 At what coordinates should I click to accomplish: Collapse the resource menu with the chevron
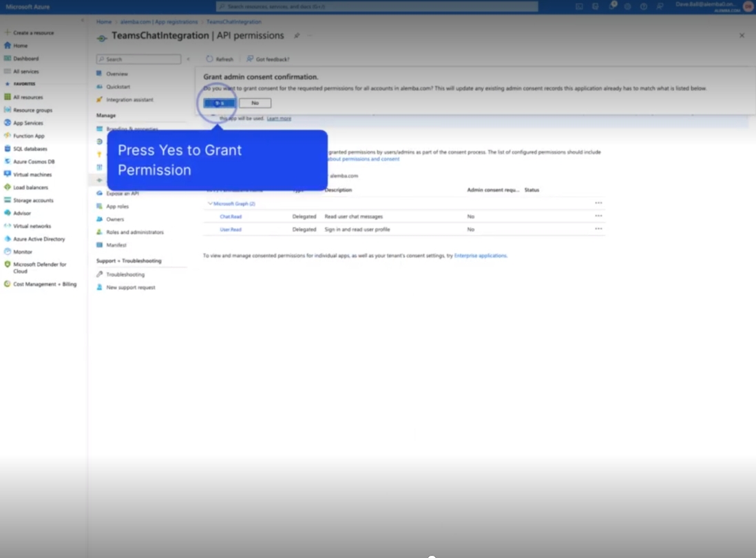point(188,59)
